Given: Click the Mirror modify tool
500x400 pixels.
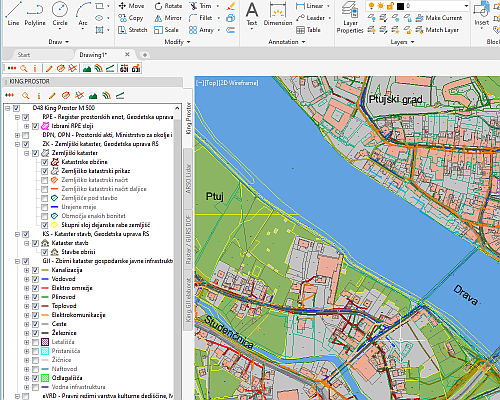Looking at the screenshot, I should click(x=168, y=18).
